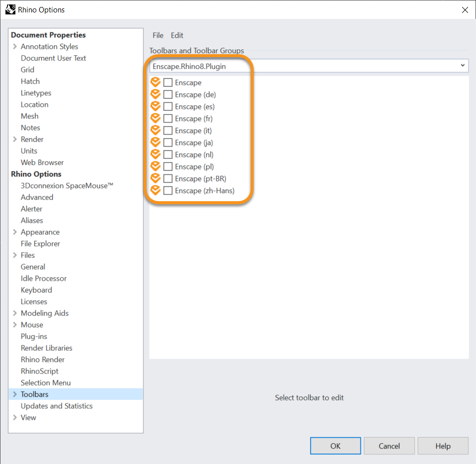The width and height of the screenshot is (476, 464).
Task: Expand the Render tree node
Action: tap(15, 139)
